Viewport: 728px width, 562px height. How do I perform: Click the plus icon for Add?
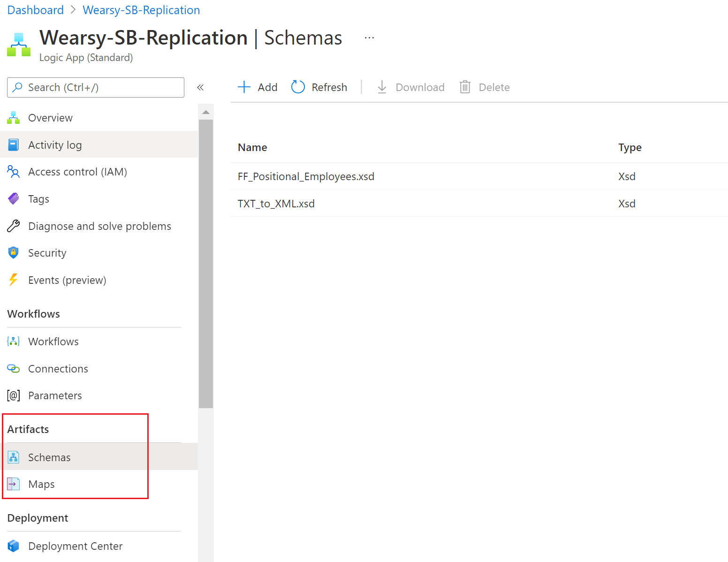point(244,87)
